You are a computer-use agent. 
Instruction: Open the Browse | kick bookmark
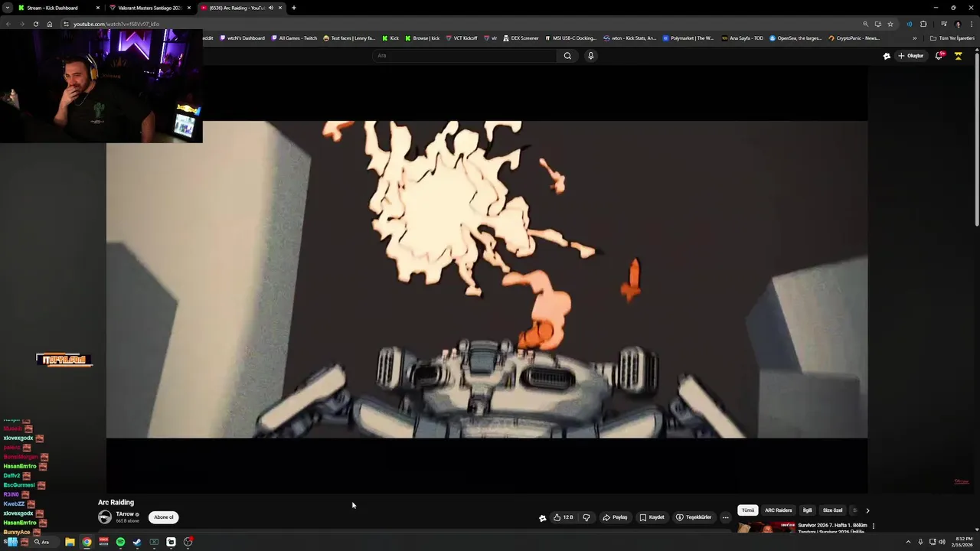(x=423, y=38)
